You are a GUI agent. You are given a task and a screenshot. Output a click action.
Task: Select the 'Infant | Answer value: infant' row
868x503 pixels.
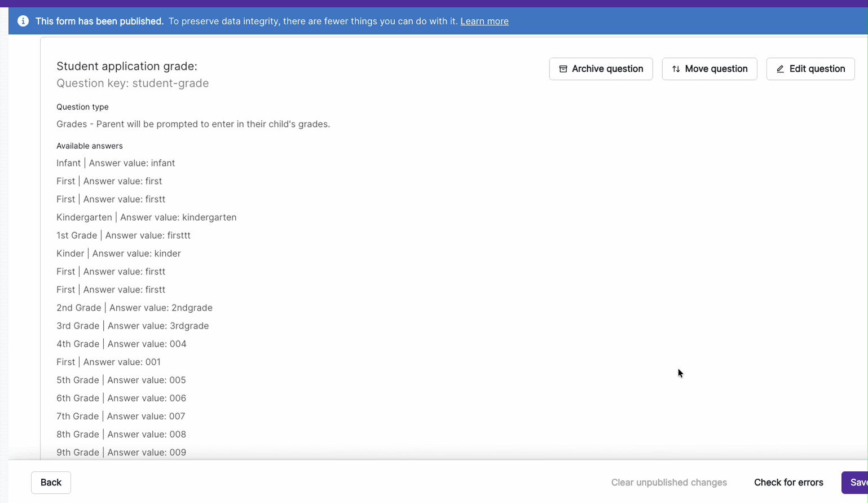(116, 163)
